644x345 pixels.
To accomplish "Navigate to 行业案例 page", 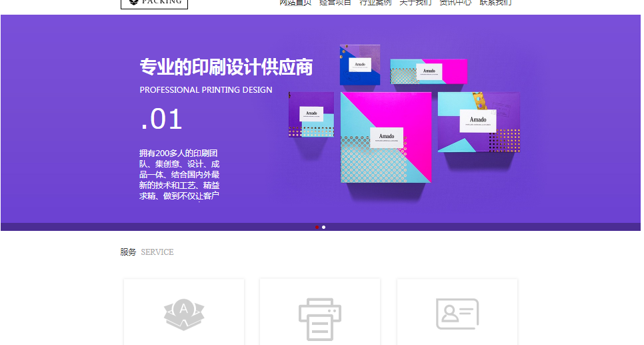I will tap(375, 3).
